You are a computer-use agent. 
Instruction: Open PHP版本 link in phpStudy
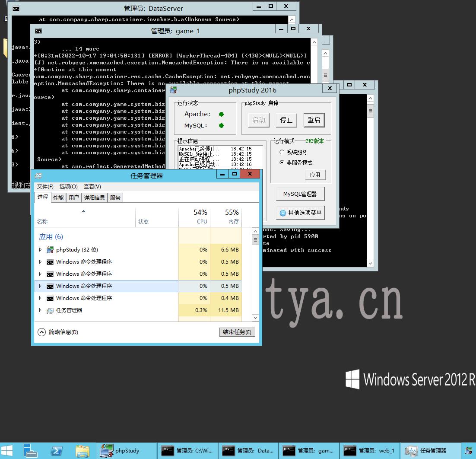[x=315, y=141]
